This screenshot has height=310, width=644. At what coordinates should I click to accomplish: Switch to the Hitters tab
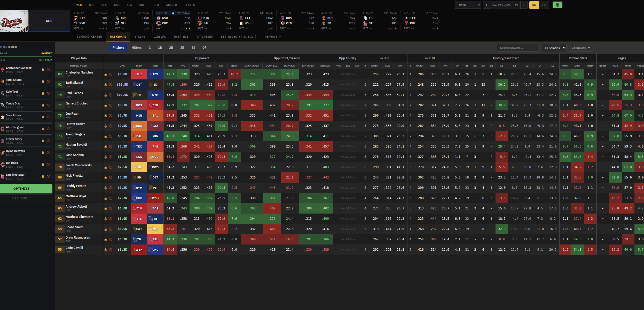[136, 48]
